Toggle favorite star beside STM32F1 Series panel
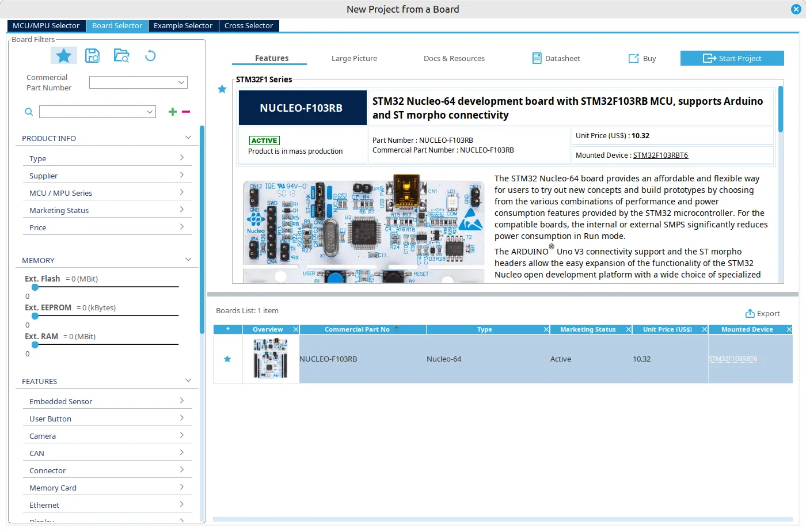The height and width of the screenshot is (532, 806). (x=222, y=89)
